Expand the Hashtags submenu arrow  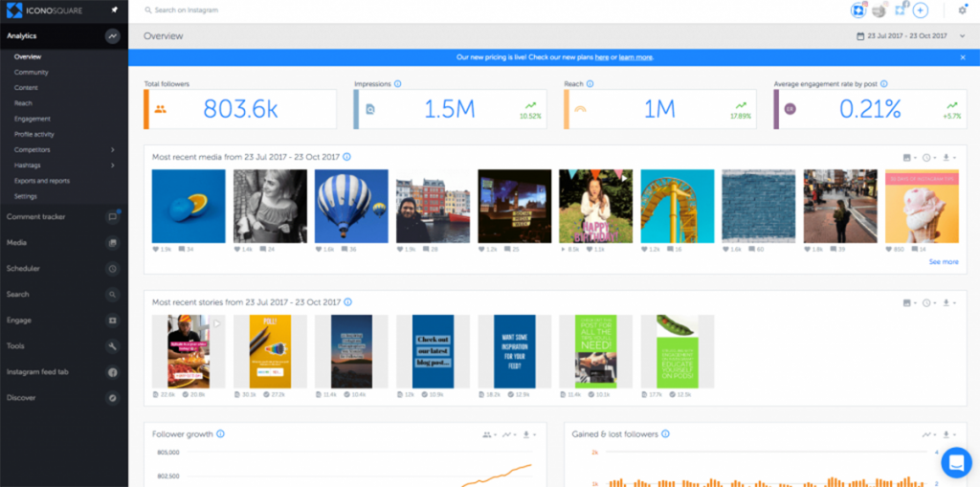click(113, 165)
